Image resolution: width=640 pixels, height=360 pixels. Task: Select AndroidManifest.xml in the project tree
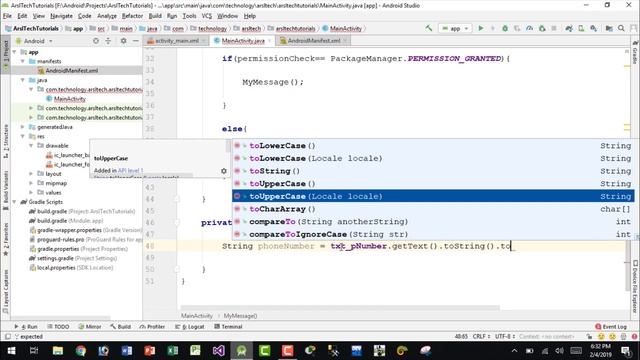click(x=71, y=71)
